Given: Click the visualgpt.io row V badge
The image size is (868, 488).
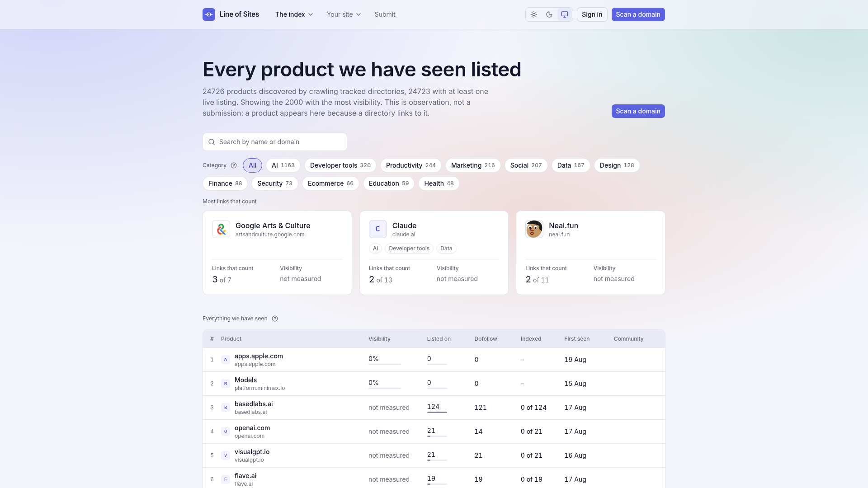Looking at the screenshot, I should (226, 455).
